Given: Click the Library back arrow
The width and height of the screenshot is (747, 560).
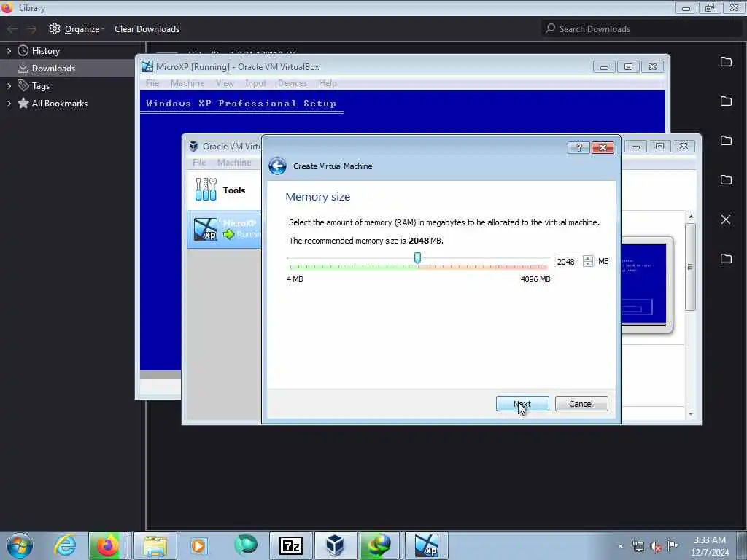Looking at the screenshot, I should [12, 29].
